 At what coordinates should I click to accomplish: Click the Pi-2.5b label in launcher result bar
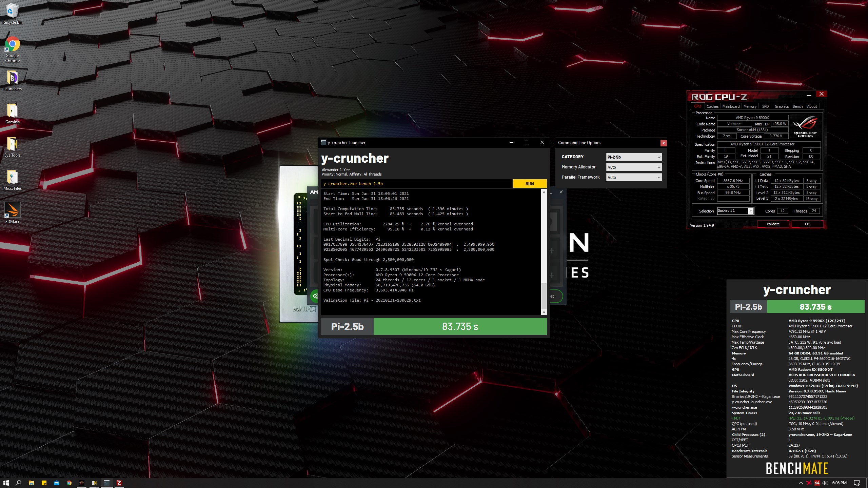[347, 326]
